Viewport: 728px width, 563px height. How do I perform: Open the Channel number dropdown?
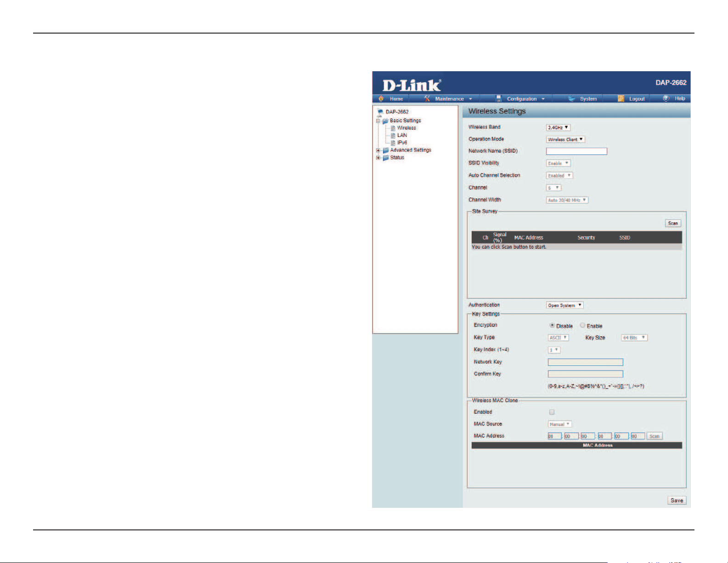(x=553, y=188)
